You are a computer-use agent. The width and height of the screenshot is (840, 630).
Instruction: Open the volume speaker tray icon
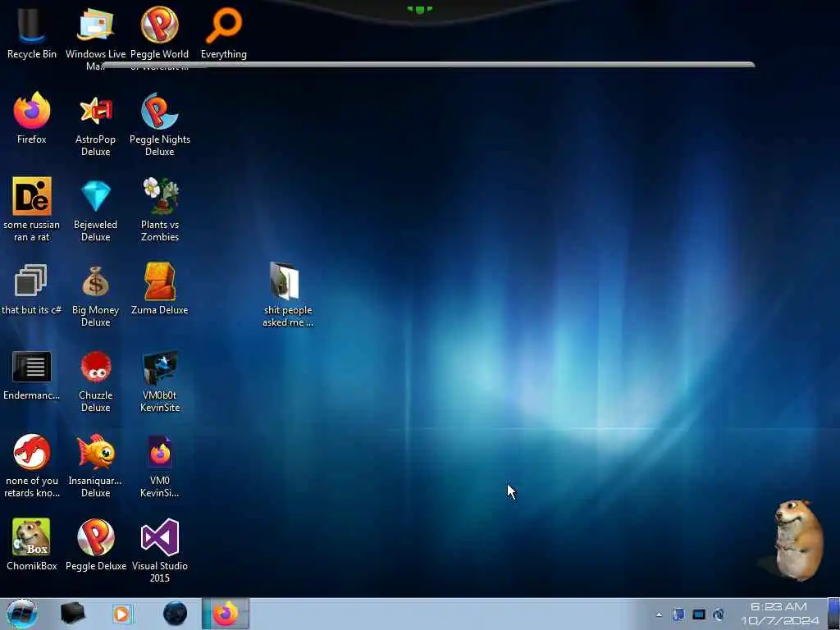tap(719, 614)
